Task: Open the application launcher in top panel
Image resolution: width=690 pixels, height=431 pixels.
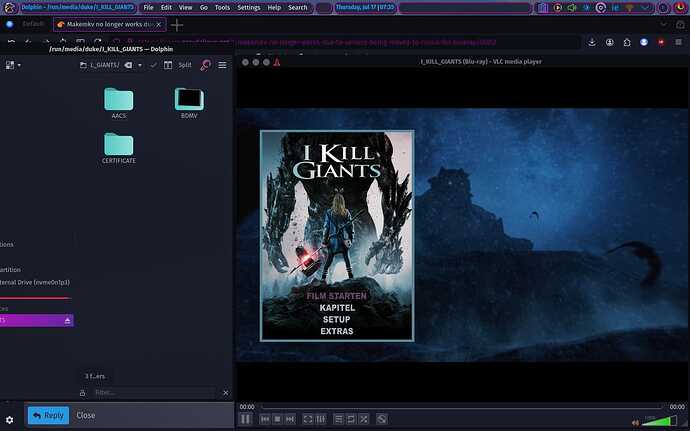Action: tap(9, 7)
